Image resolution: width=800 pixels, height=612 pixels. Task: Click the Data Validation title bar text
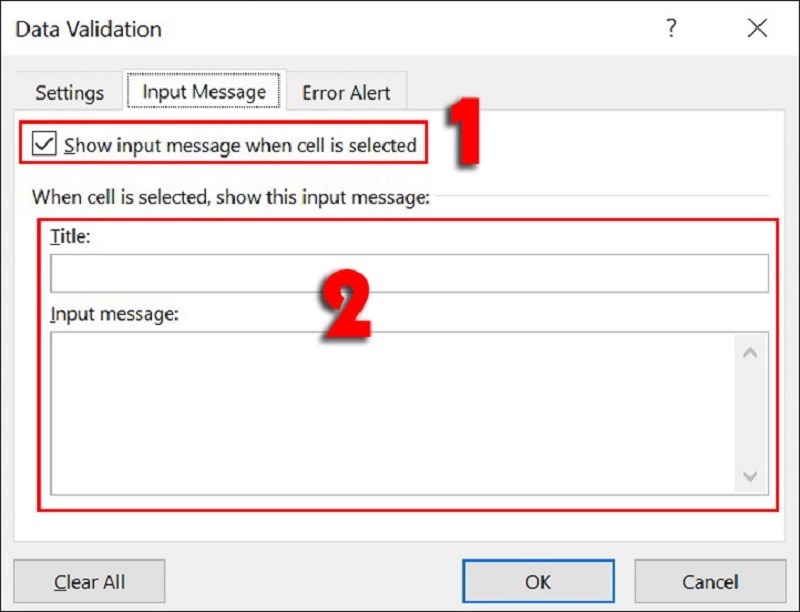click(88, 29)
